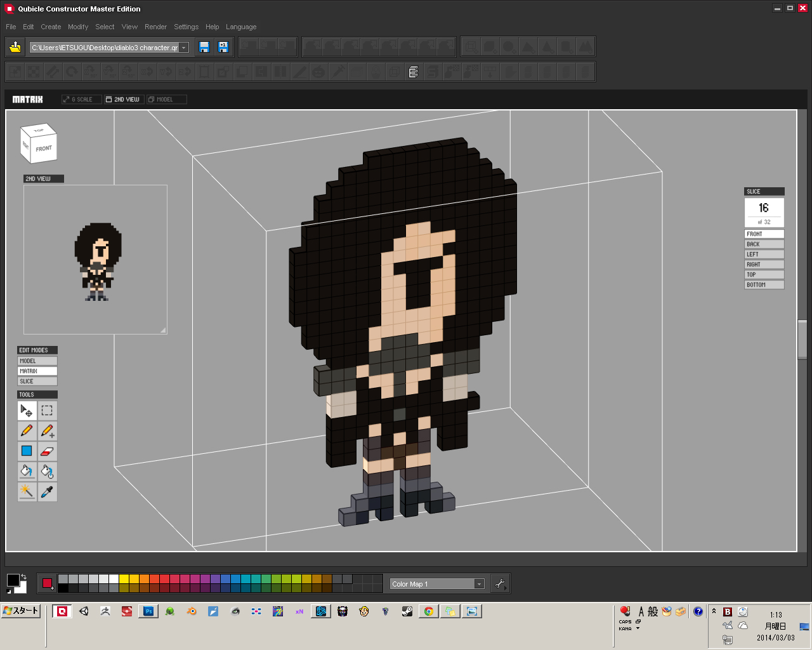Click the vertical scrollbar handle at right
The height and width of the screenshot is (650, 812).
tap(802, 340)
